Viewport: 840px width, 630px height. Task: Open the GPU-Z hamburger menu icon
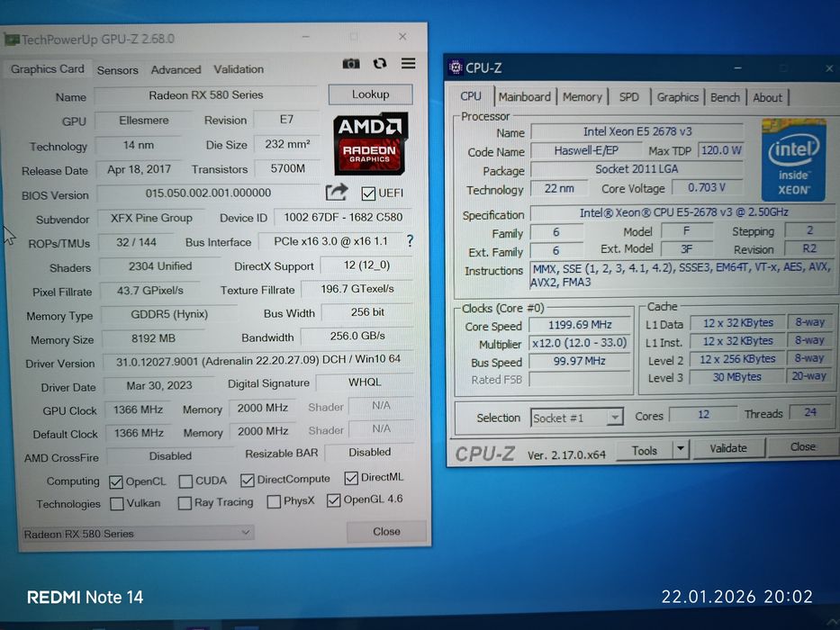click(x=408, y=63)
